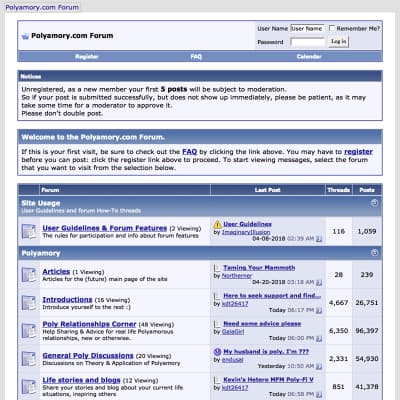400x400 pixels.
Task: Open Life stories and blogs forum
Action: click(81, 380)
